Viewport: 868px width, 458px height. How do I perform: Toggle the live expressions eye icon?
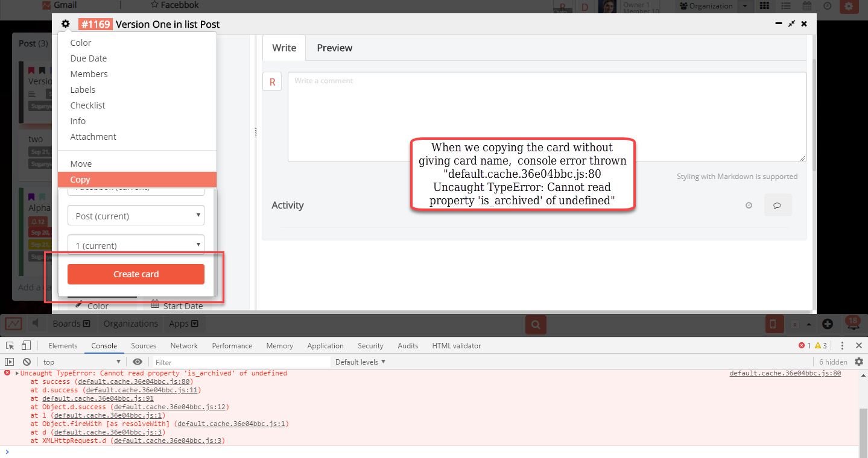point(138,362)
